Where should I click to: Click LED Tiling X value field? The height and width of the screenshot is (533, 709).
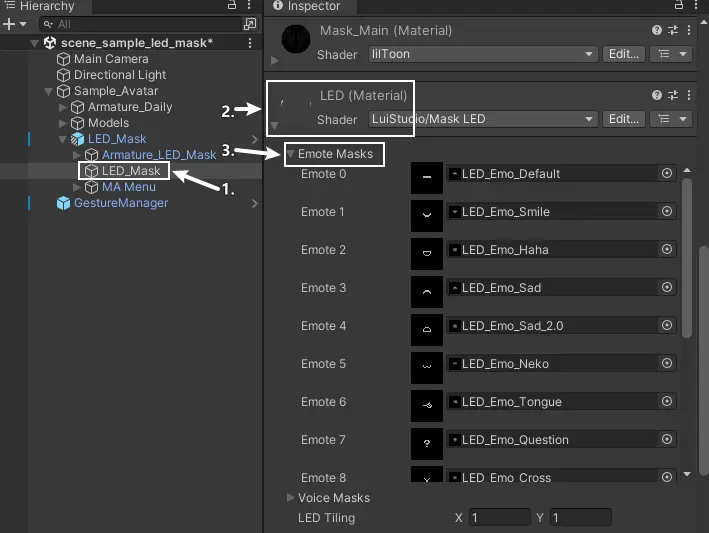click(x=500, y=517)
